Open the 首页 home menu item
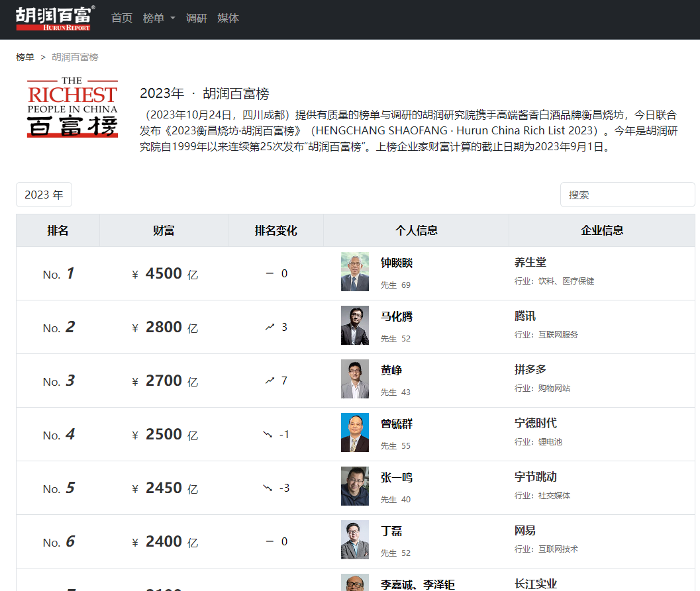This screenshot has width=700, height=591. pyautogui.click(x=122, y=19)
